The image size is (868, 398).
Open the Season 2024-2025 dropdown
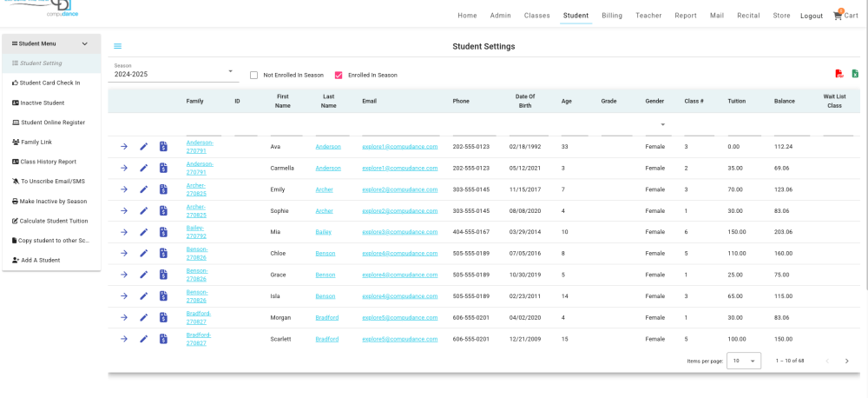pos(174,72)
